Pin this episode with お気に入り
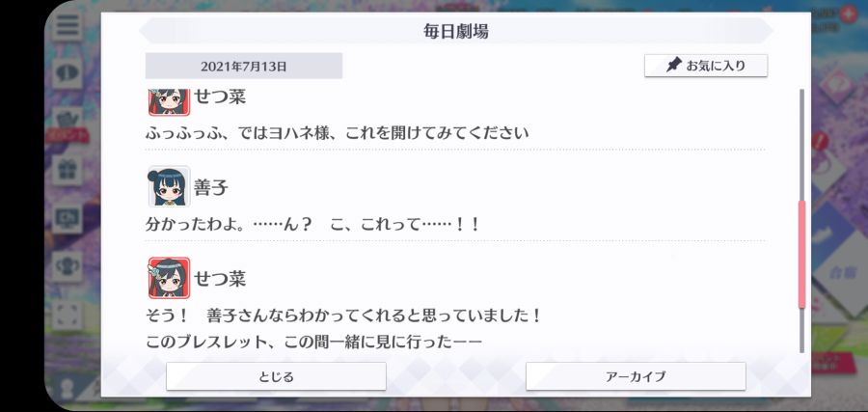The height and width of the screenshot is (412, 868). click(x=706, y=66)
